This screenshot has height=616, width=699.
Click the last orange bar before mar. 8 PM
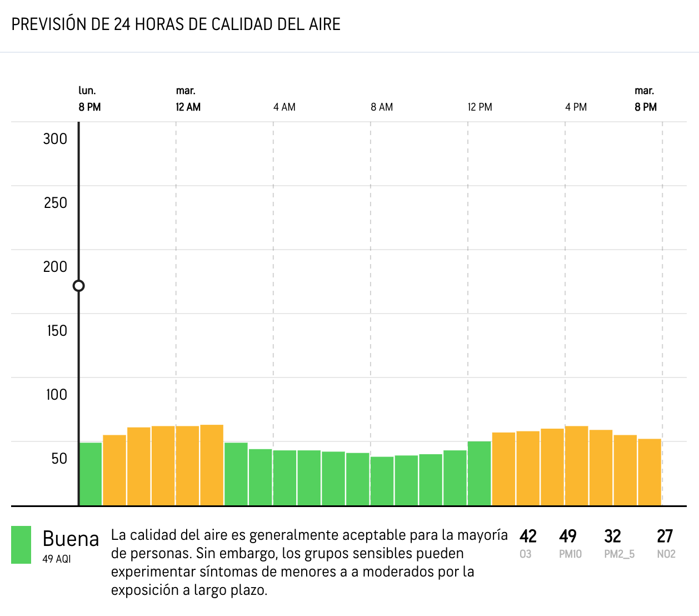pos(650,473)
